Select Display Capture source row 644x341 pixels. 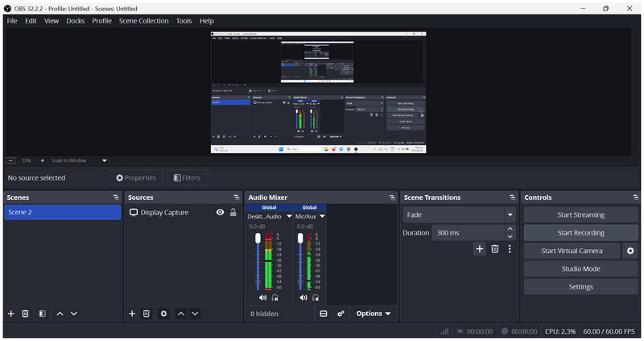tap(183, 212)
